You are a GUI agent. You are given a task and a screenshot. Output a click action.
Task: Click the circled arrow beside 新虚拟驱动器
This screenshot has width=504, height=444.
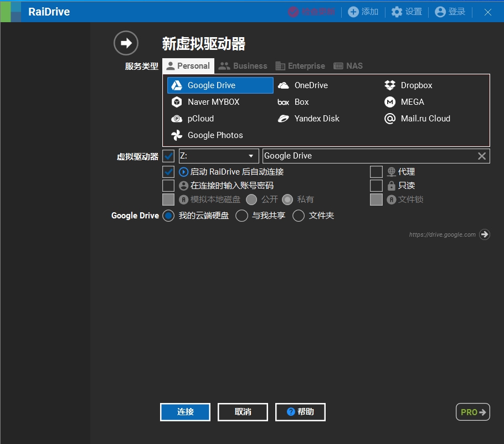click(126, 43)
